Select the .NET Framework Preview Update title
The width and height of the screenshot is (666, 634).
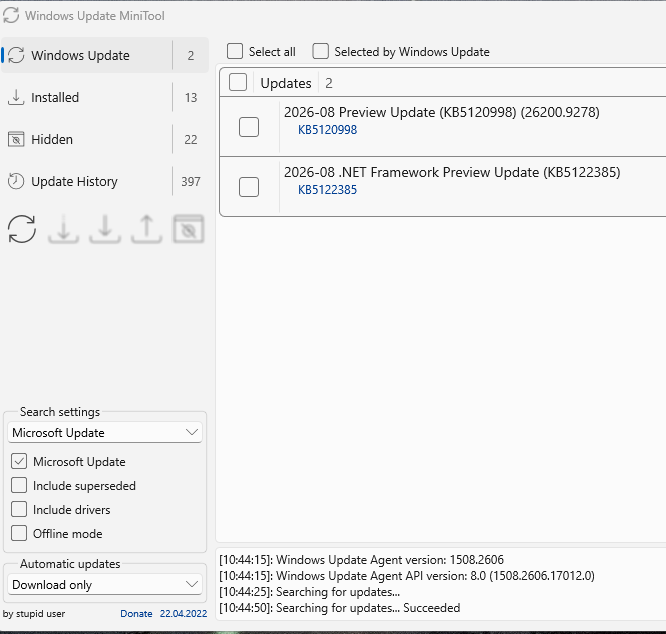pyautogui.click(x=452, y=172)
